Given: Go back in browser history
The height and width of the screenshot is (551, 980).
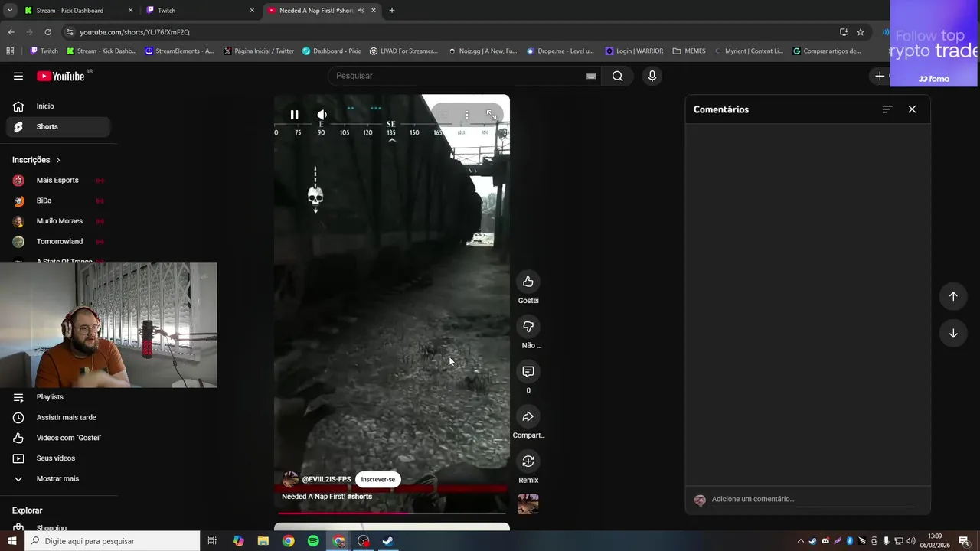Looking at the screenshot, I should (11, 32).
